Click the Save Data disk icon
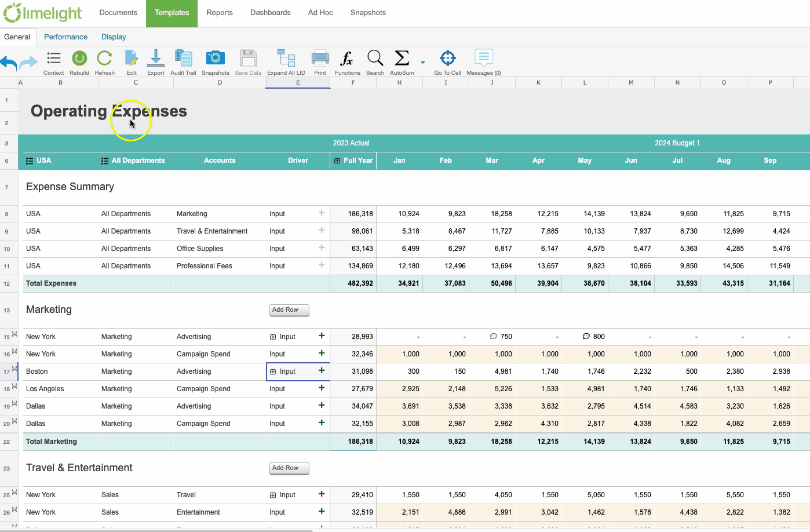 click(x=248, y=59)
